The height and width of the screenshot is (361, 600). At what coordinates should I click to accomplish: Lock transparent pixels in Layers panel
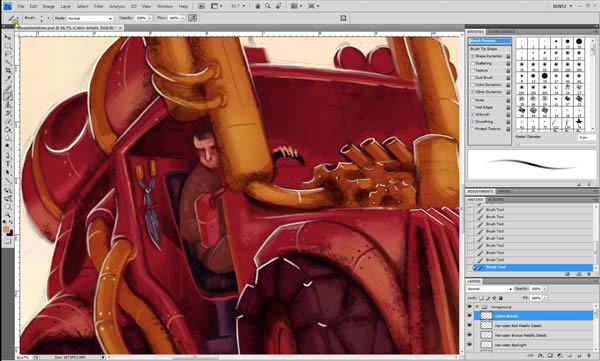(x=481, y=298)
